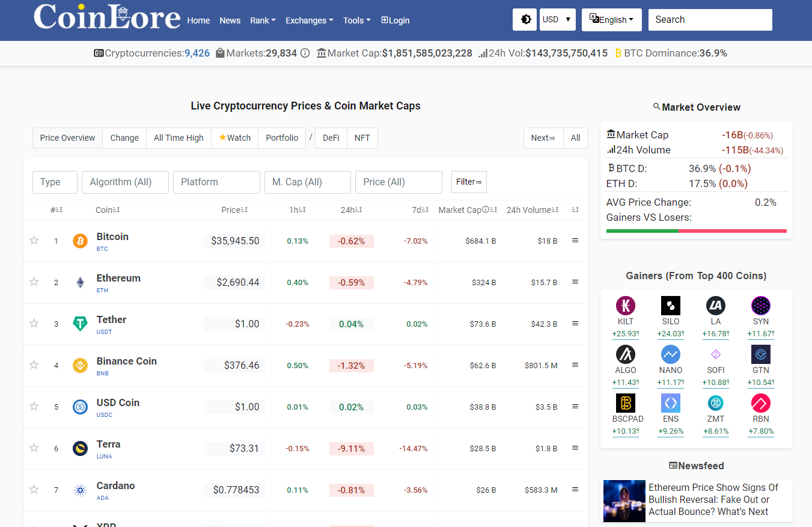Open the USD currency dropdown
This screenshot has height=527, width=812.
pos(558,19)
